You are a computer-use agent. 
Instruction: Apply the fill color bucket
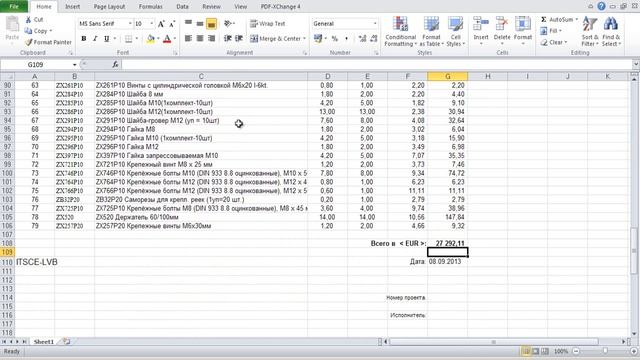(151, 39)
